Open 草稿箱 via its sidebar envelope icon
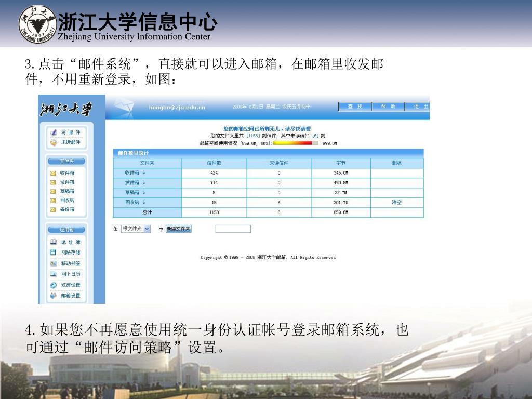The image size is (532, 399). [x=53, y=191]
